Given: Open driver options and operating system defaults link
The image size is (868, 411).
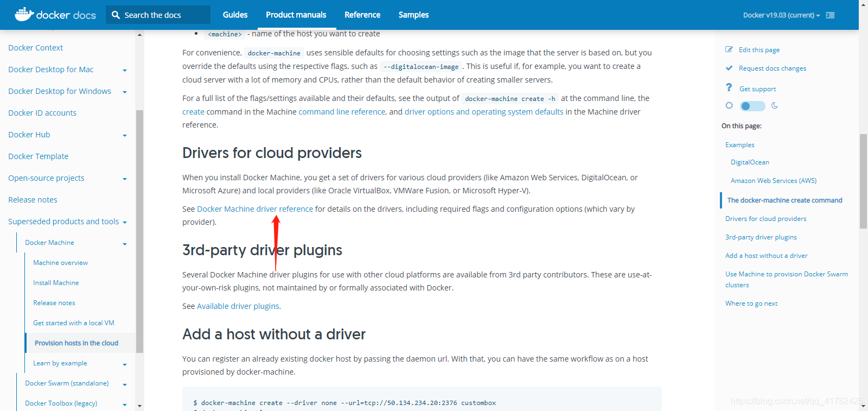Looking at the screenshot, I should click(484, 112).
